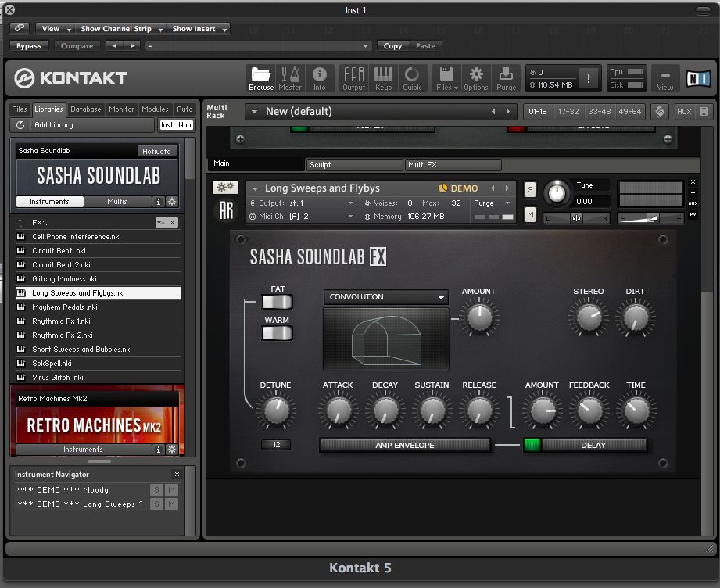Click the refresh icon beside Add Library
Viewport: 720px width, 588px height.
pos(20,125)
